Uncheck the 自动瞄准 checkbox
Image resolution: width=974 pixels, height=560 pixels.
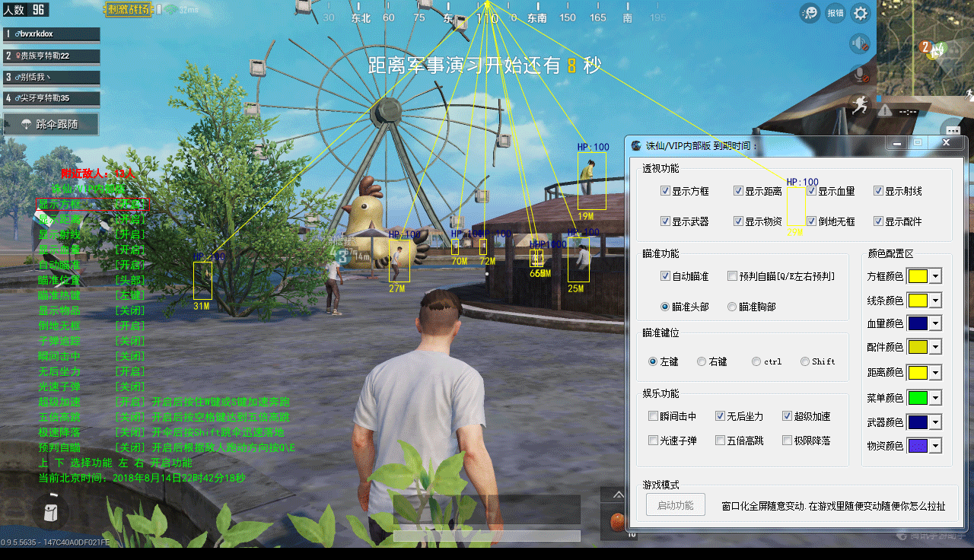[x=666, y=276]
